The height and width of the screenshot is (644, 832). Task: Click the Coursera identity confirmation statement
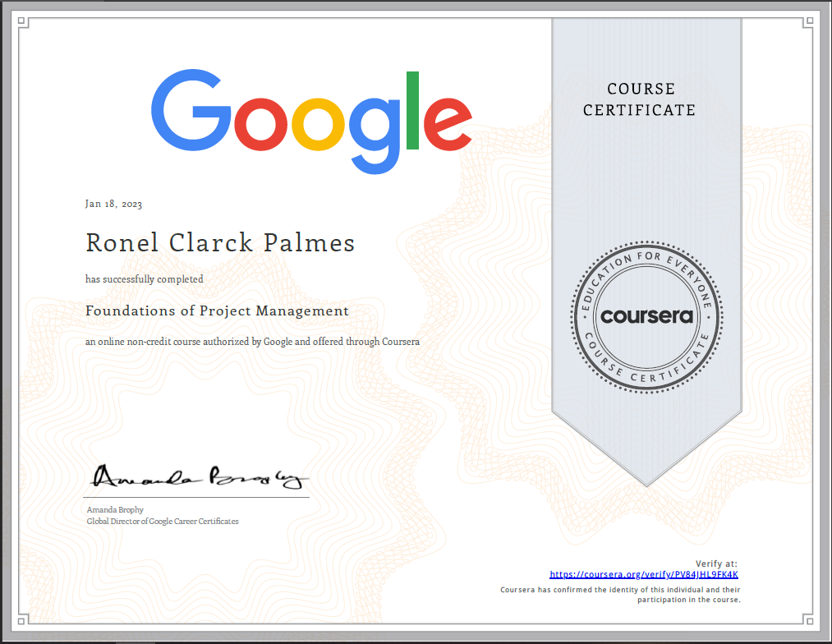tap(620, 595)
